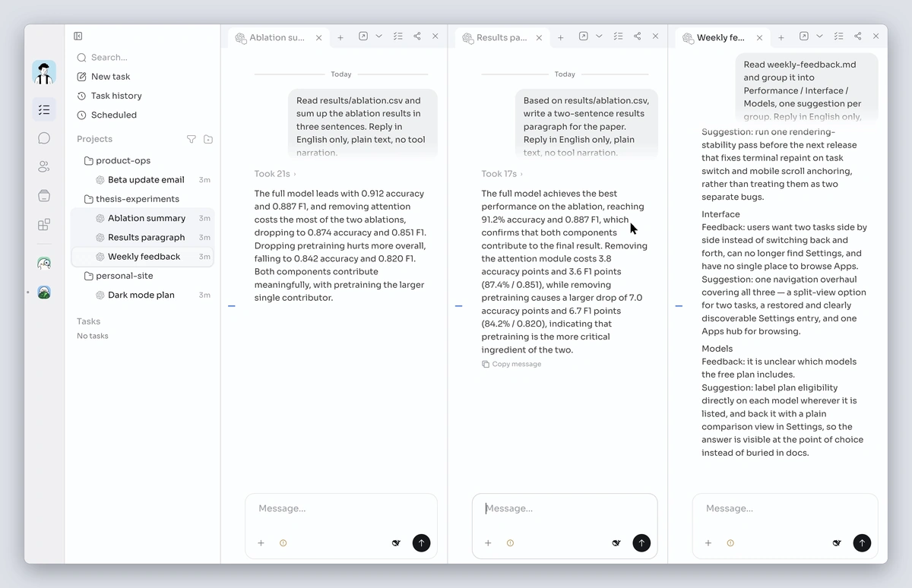Start a New task
912x588 pixels.
103,77
